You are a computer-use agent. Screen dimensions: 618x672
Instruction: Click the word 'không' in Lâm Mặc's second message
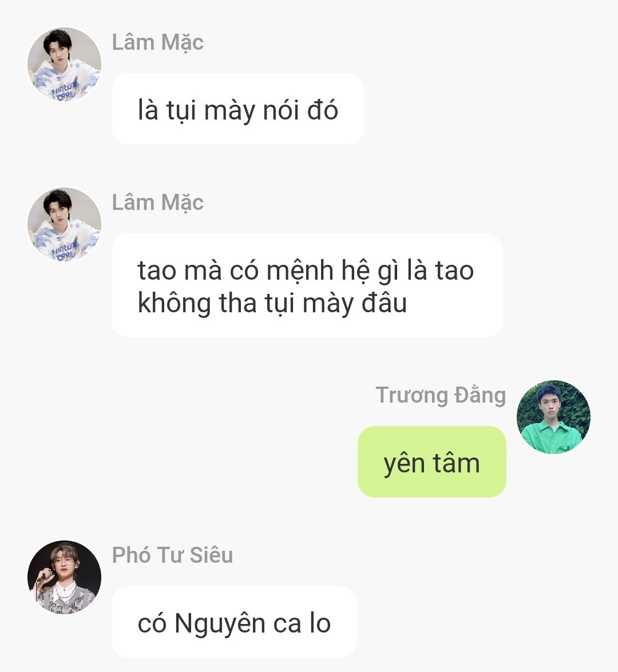coord(174,304)
